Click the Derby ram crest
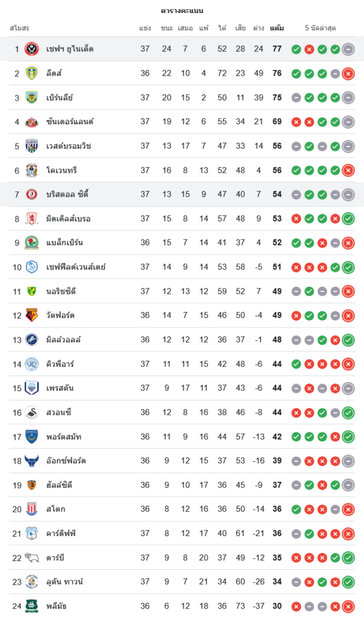 (31, 557)
